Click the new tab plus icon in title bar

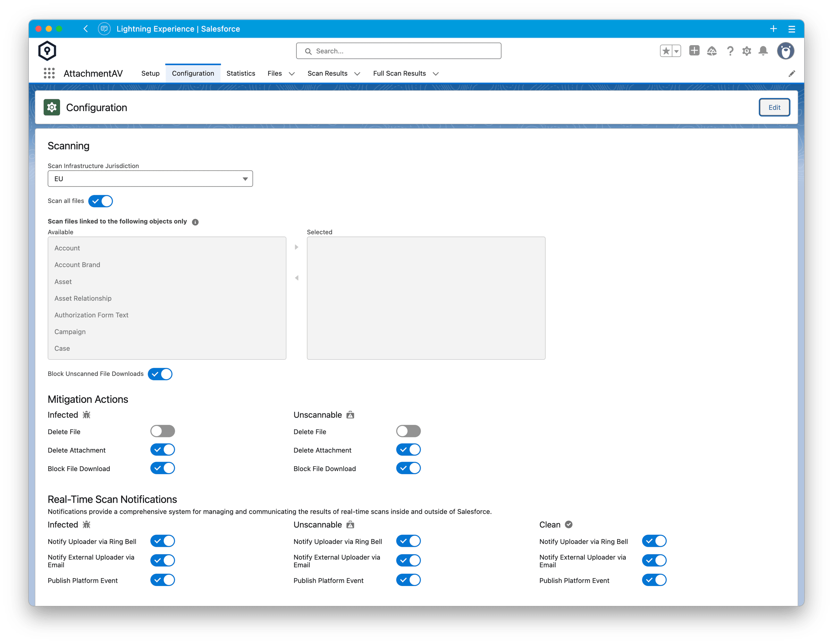774,28
